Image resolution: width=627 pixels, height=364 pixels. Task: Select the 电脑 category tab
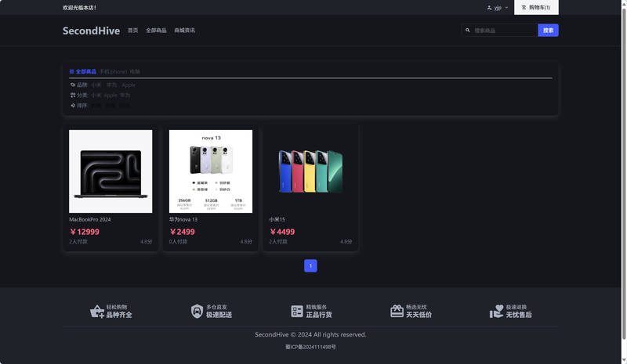point(135,71)
